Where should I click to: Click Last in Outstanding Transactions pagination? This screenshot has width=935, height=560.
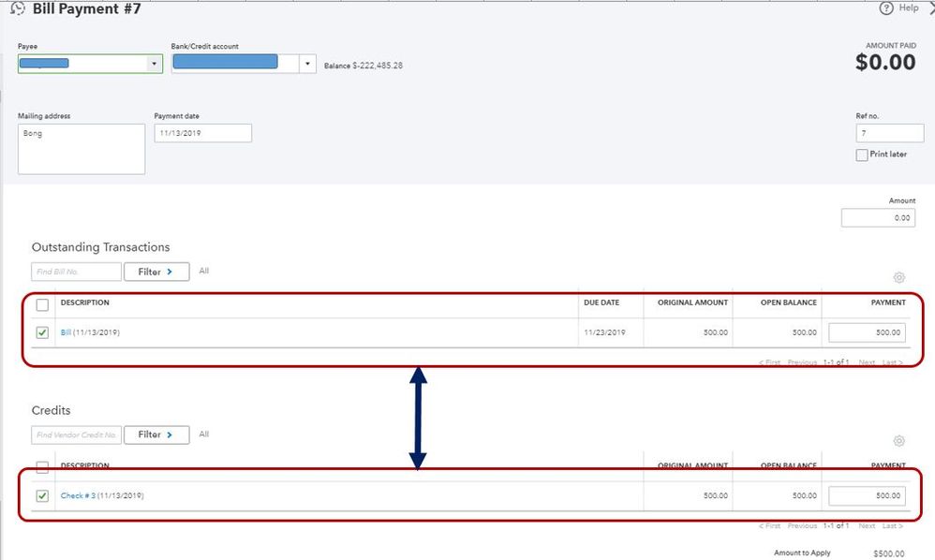(892, 362)
